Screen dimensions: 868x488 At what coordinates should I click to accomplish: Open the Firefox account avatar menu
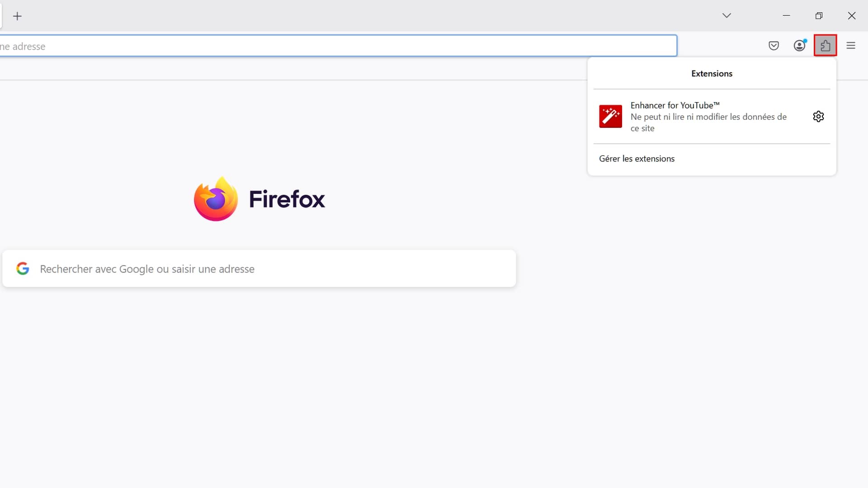(799, 46)
